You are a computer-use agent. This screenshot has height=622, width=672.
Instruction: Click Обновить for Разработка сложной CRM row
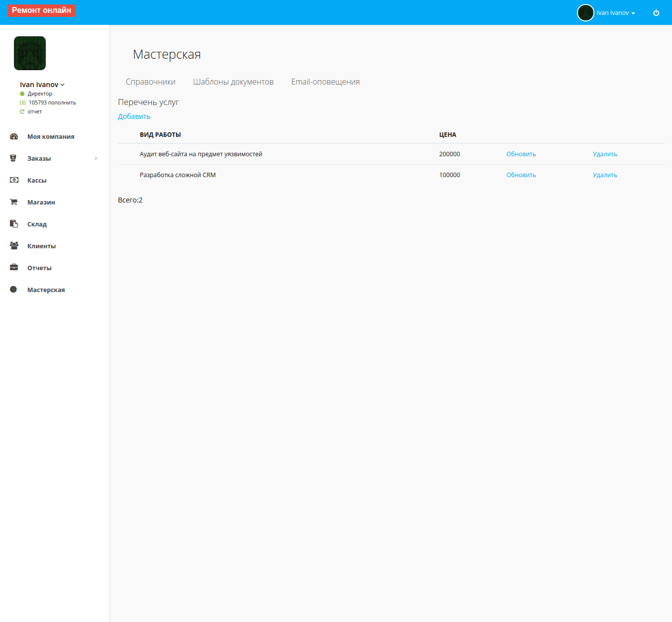coord(521,175)
